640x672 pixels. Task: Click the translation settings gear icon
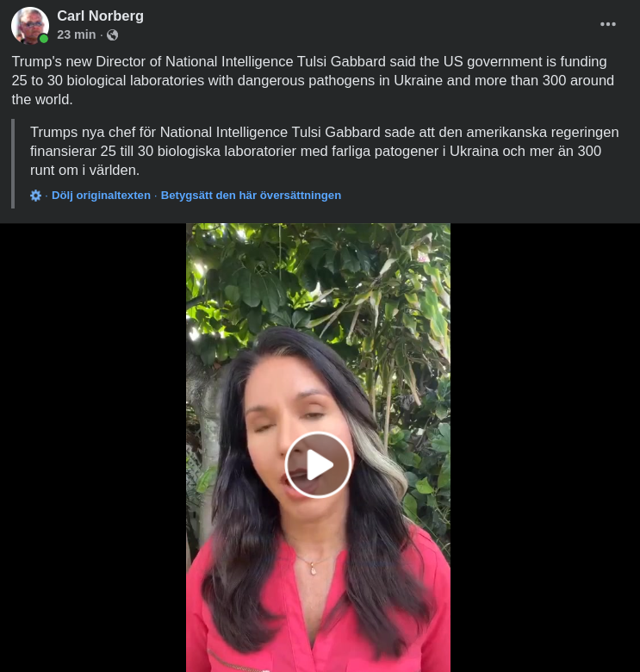coord(35,196)
